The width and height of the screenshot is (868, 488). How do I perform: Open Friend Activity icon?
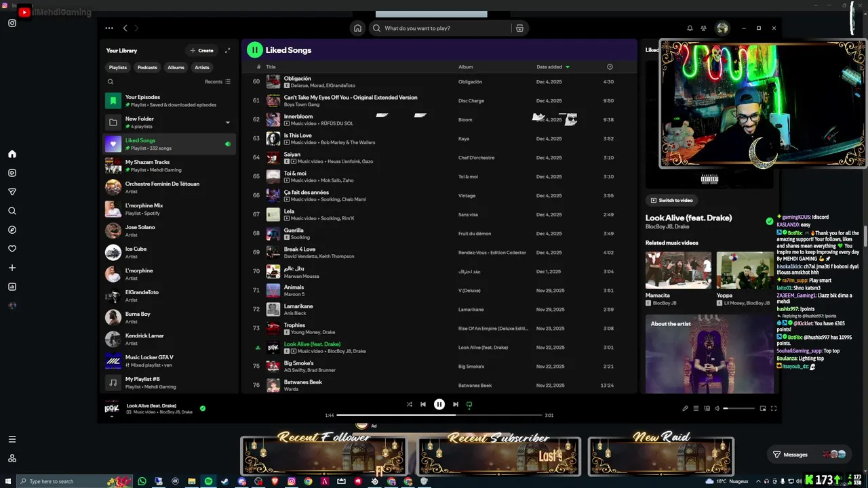tap(704, 28)
